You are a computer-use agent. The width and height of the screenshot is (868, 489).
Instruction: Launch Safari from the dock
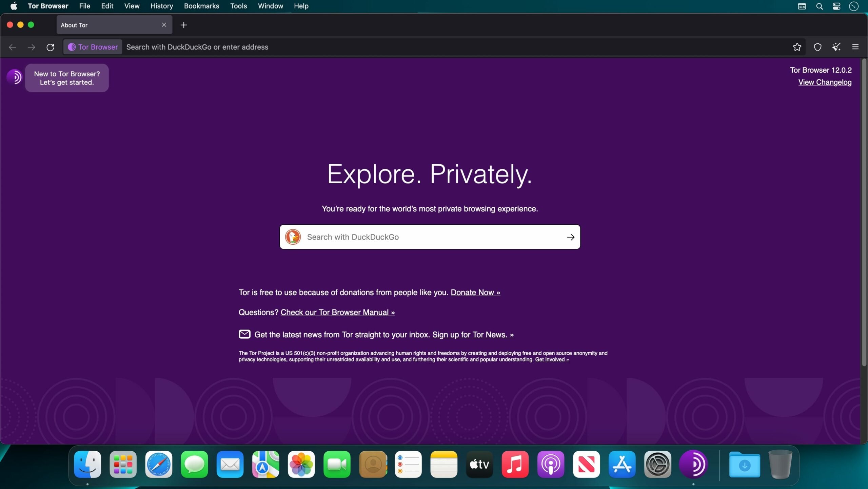(159, 464)
